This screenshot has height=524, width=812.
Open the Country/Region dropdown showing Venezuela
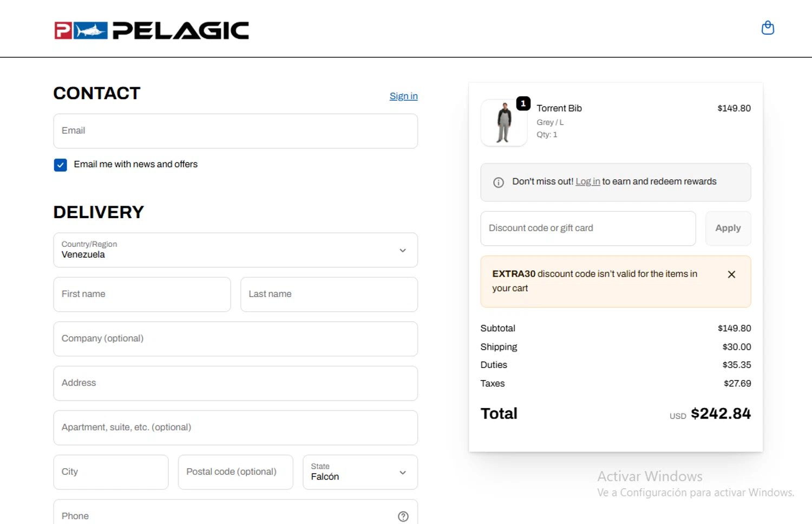point(235,250)
